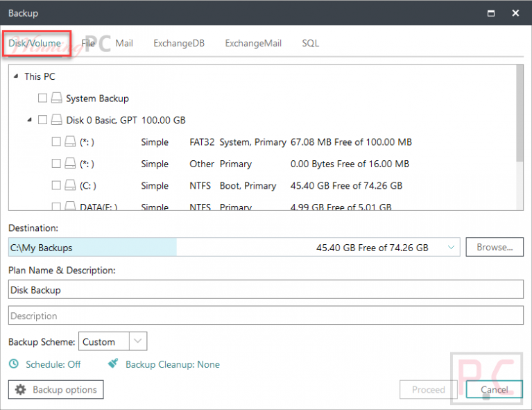Collapse the This PC tree node
Viewport: 532px width, 410px height.
16,76
